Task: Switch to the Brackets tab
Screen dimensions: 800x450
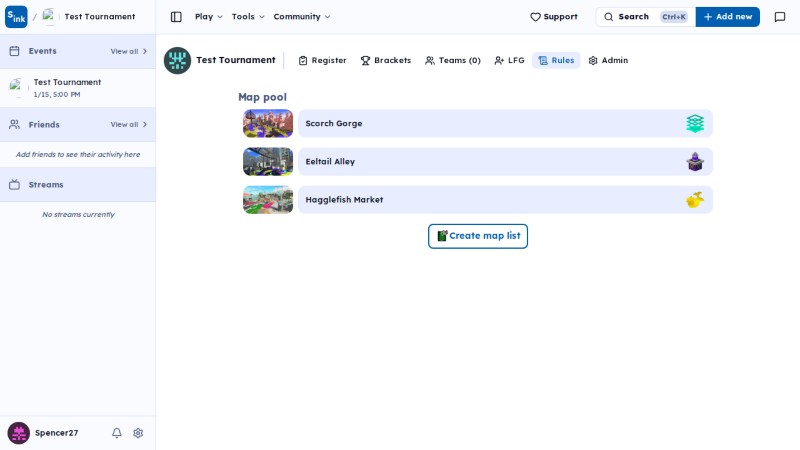Action: click(386, 60)
